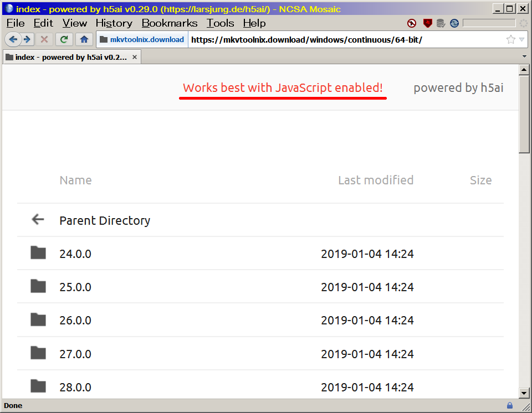Click the folder icon beside 24.0.0
Screen dimensions: 532x413
click(x=38, y=252)
